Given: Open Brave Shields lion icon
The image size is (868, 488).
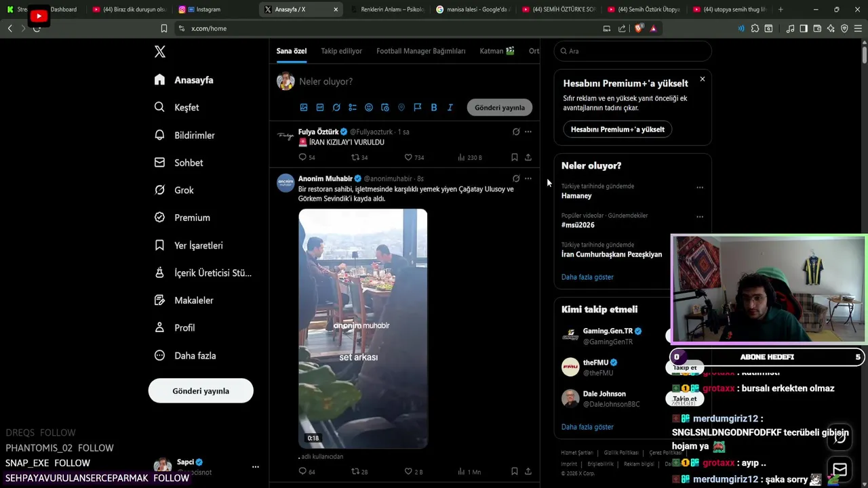Looking at the screenshot, I should 639,28.
